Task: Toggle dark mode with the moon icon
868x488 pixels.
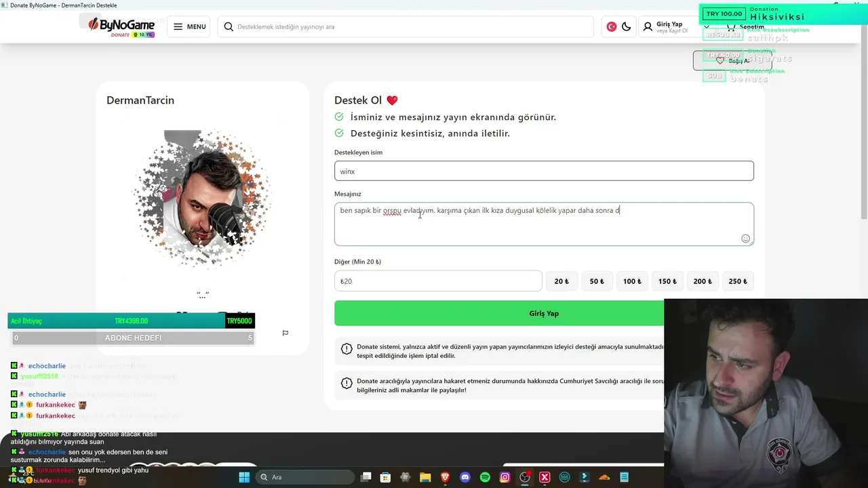Action: 626,26
